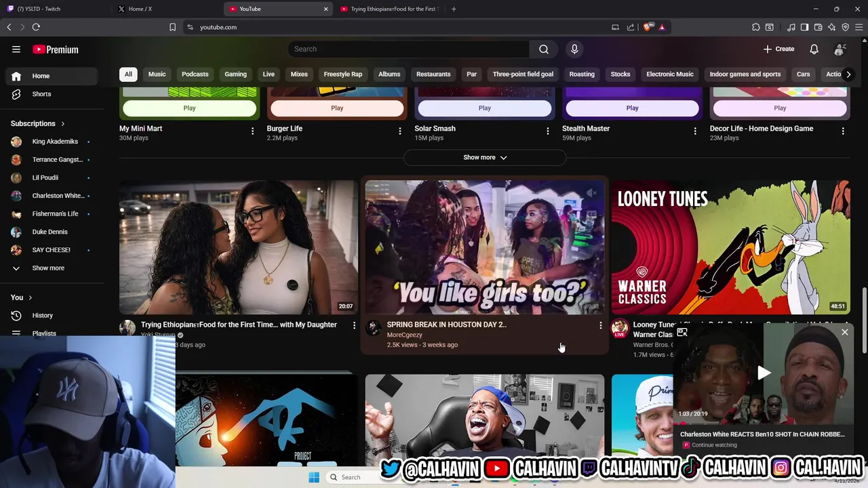Click the YouTube Premium logo
868x488 pixels.
(x=56, y=49)
